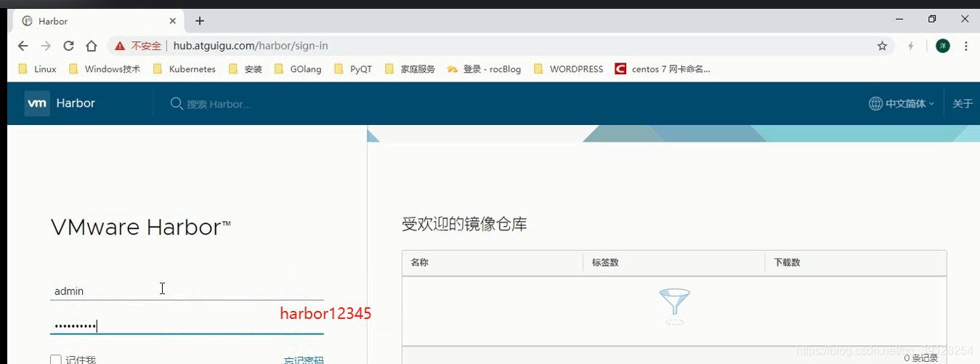The height and width of the screenshot is (364, 980).
Task: Open the 登录 - rocBlog bookmark
Action: coord(484,69)
